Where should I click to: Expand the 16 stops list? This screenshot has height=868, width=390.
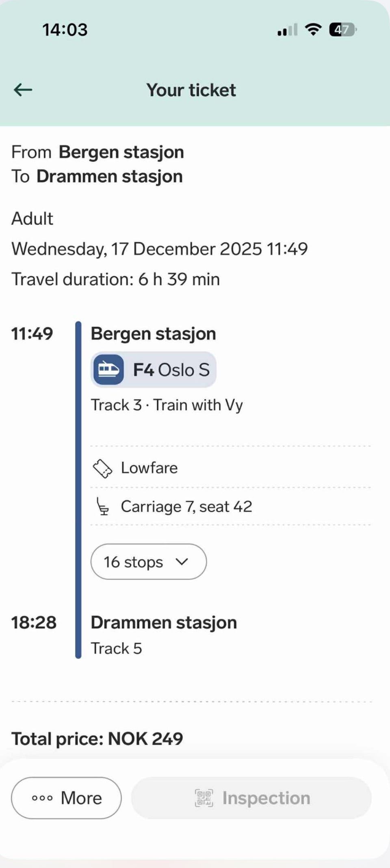(148, 562)
